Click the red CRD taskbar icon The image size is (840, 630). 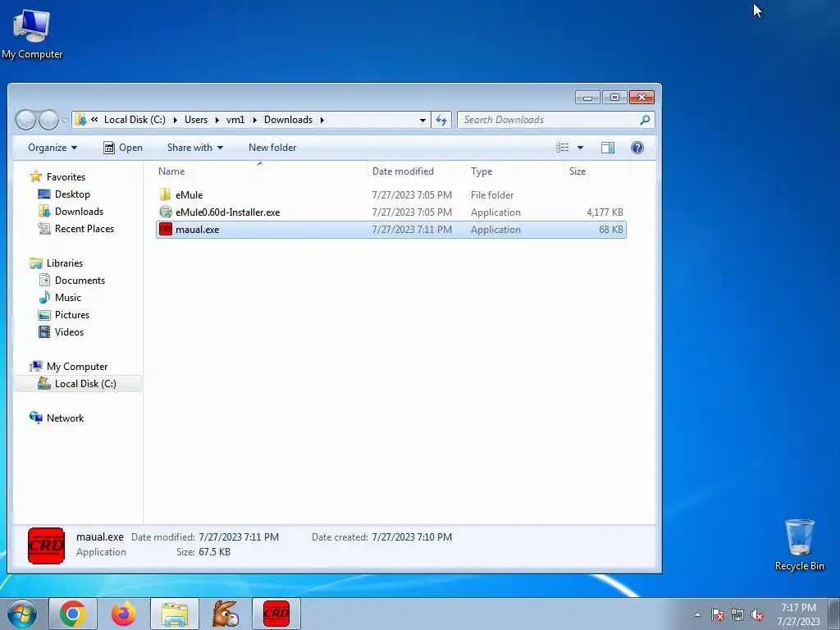pos(276,614)
